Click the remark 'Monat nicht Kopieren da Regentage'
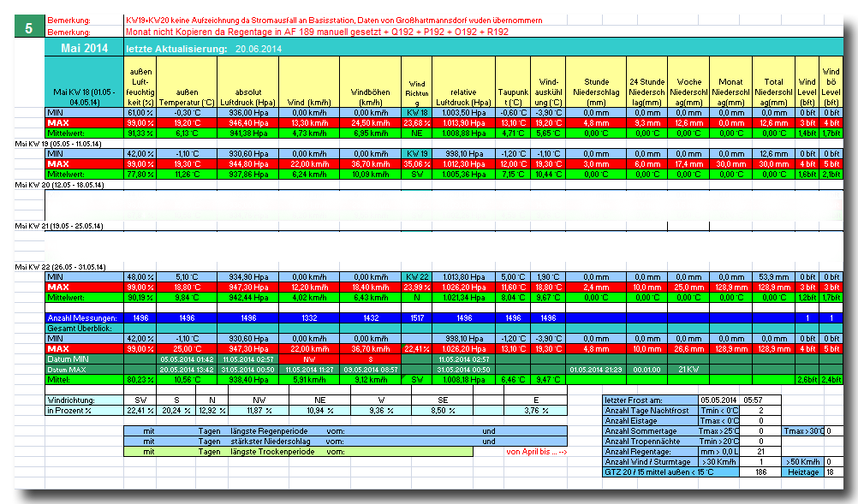The width and height of the screenshot is (858, 504). click(x=318, y=32)
